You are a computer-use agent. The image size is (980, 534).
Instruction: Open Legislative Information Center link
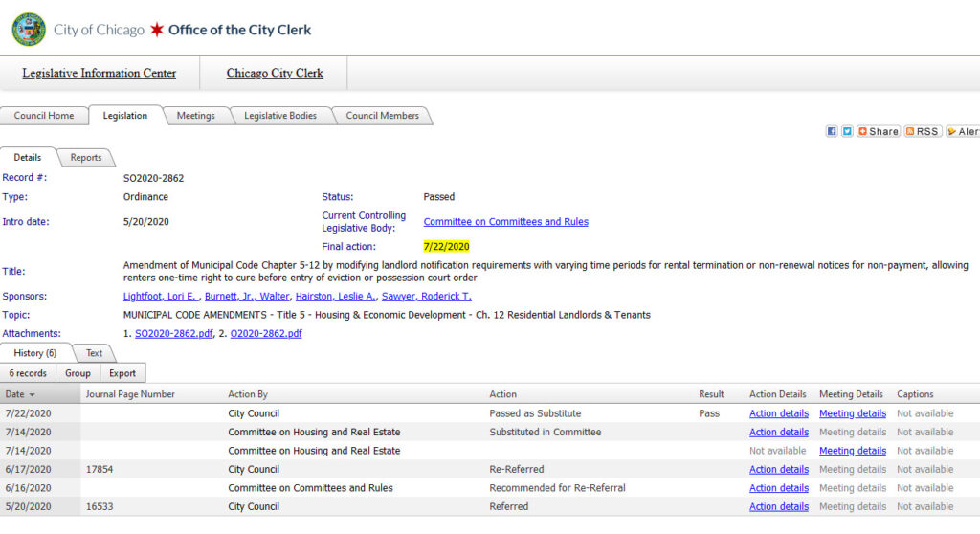coord(99,73)
